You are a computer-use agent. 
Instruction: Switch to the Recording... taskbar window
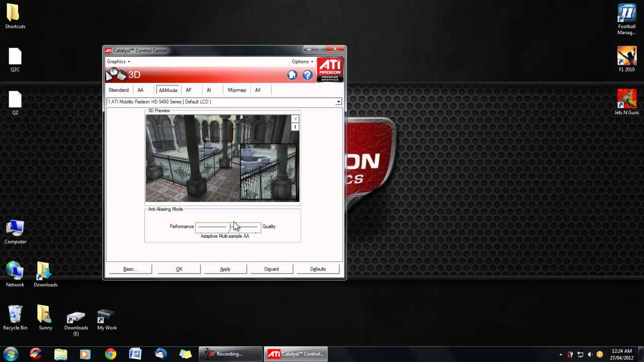pyautogui.click(x=230, y=354)
